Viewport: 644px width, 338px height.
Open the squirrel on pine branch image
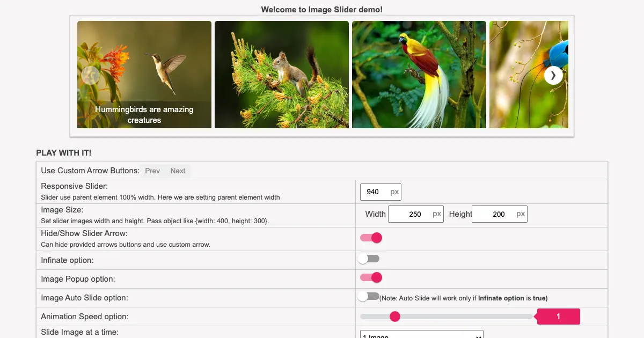click(x=282, y=75)
